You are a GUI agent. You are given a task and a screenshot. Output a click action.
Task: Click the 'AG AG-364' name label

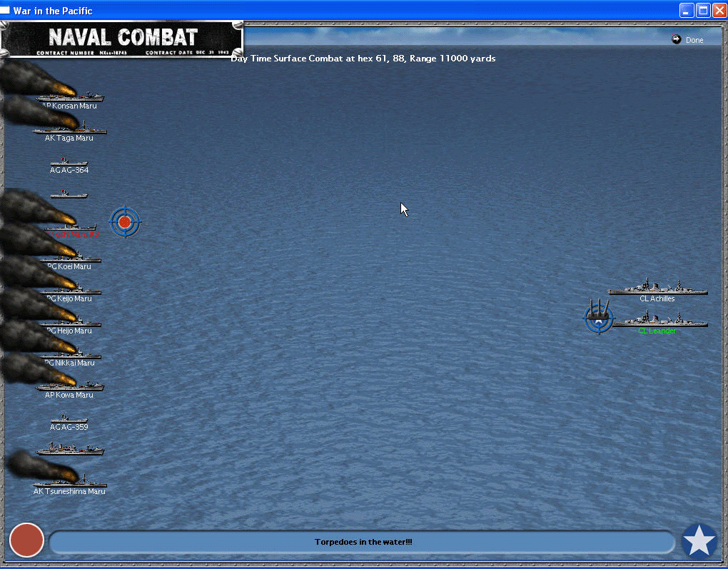69,170
